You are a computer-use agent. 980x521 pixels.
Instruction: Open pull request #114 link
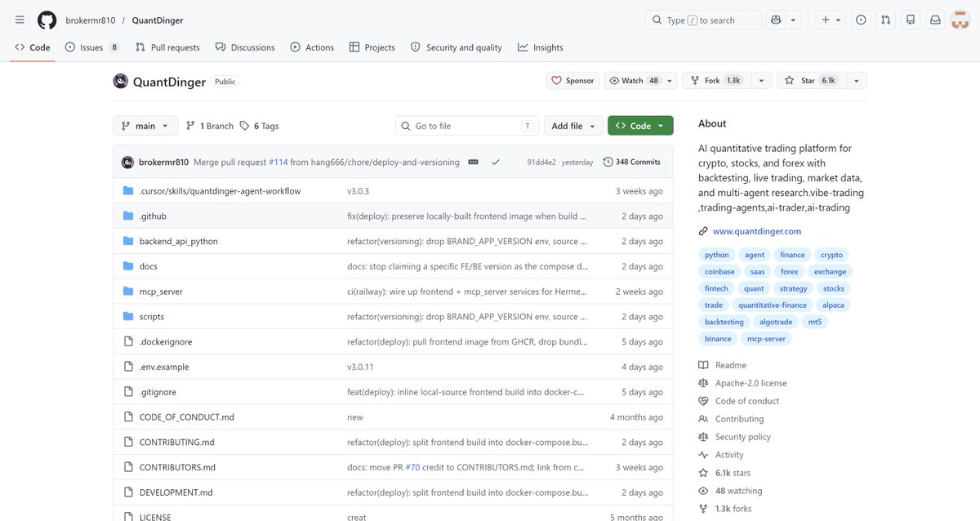pyautogui.click(x=278, y=162)
